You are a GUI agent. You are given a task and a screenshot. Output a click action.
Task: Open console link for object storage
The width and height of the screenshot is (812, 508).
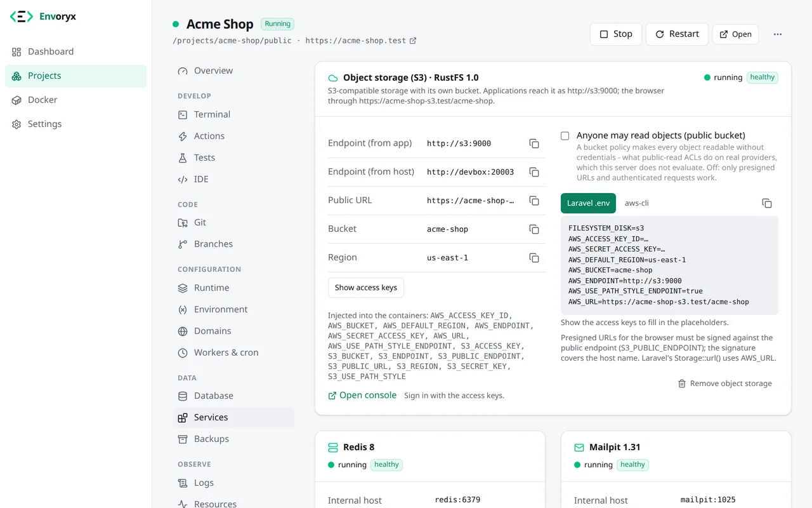(x=362, y=396)
